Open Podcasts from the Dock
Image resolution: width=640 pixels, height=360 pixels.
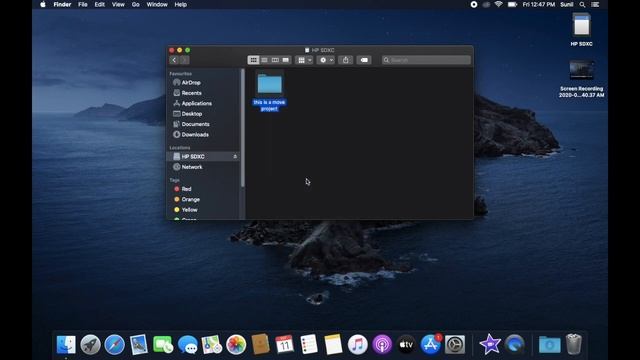coord(382,345)
